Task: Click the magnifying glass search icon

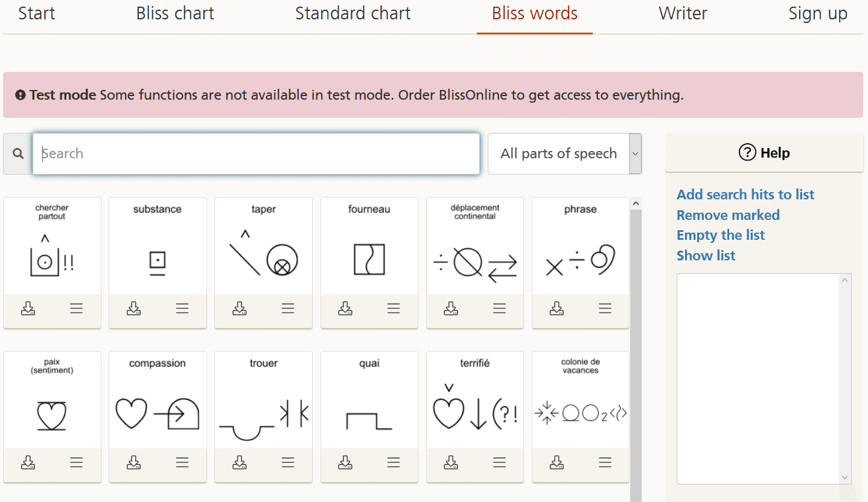Action: point(18,154)
